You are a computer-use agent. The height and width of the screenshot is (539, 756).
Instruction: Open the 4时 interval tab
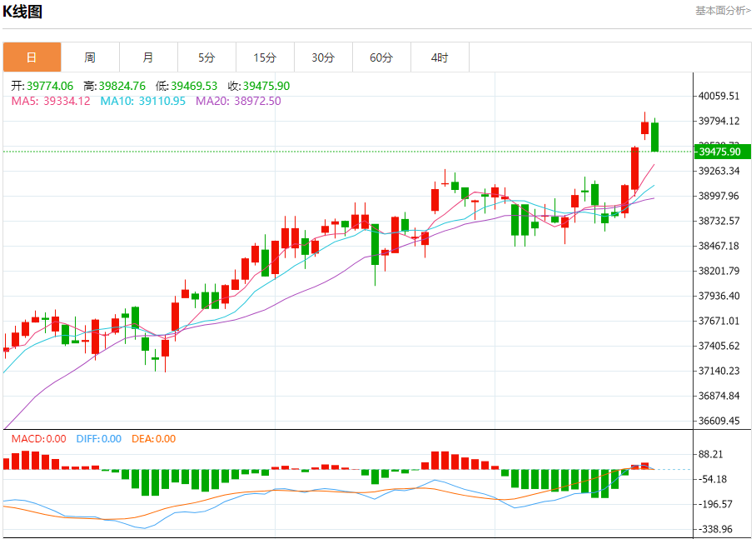(440, 57)
